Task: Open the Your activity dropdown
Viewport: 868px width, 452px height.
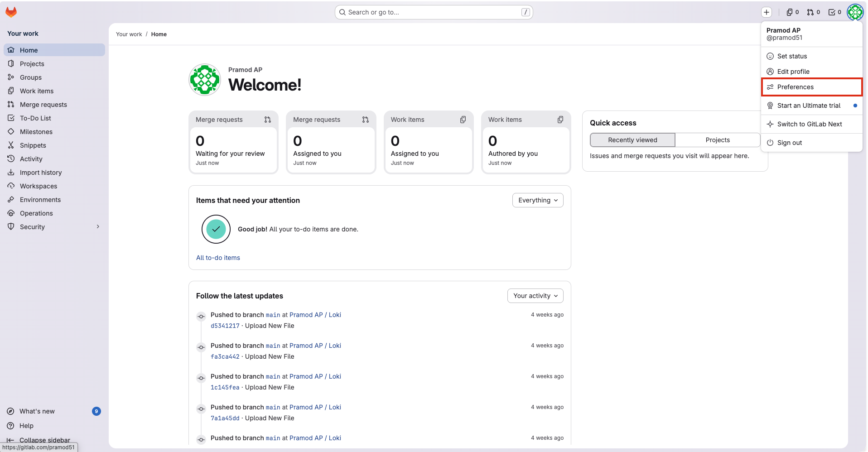Action: 535,296
